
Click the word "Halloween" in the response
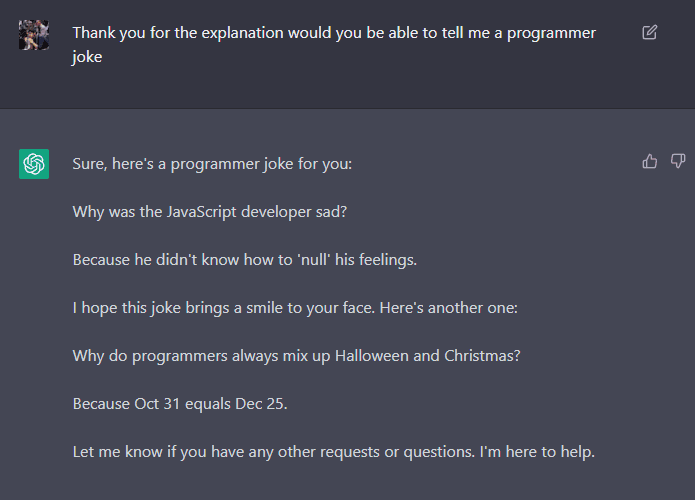click(x=371, y=356)
